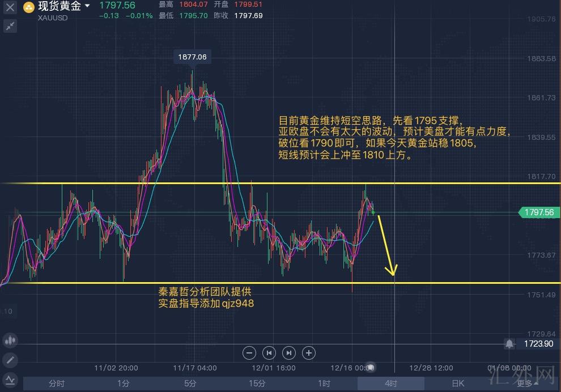
Task: Open the 现货黄金 symbol dropdown arrow
Action: [87, 6]
